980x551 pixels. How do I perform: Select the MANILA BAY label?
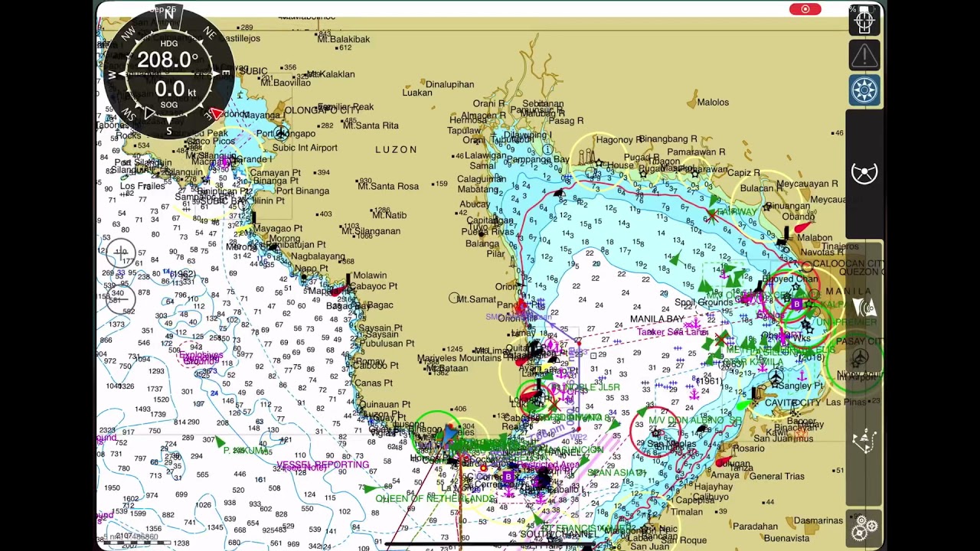(x=657, y=319)
